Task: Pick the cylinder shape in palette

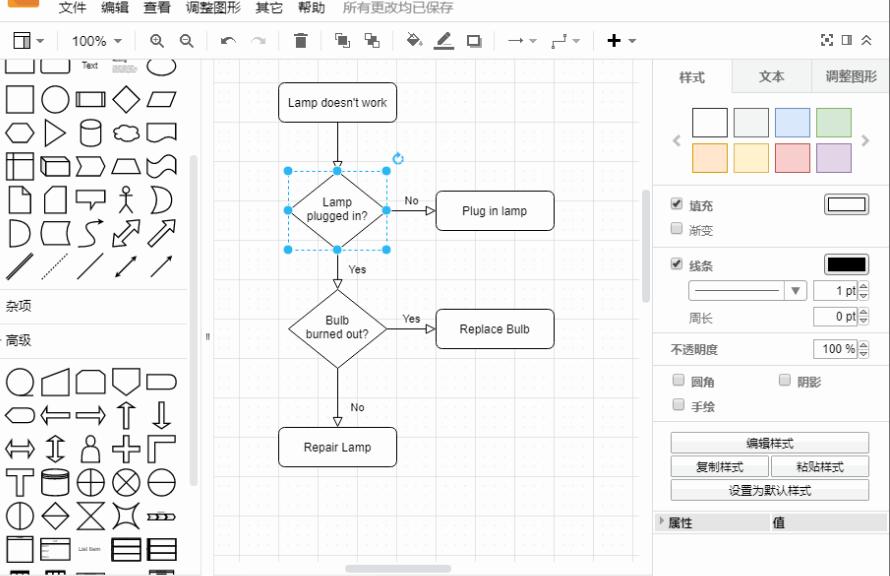Action: 91,133
